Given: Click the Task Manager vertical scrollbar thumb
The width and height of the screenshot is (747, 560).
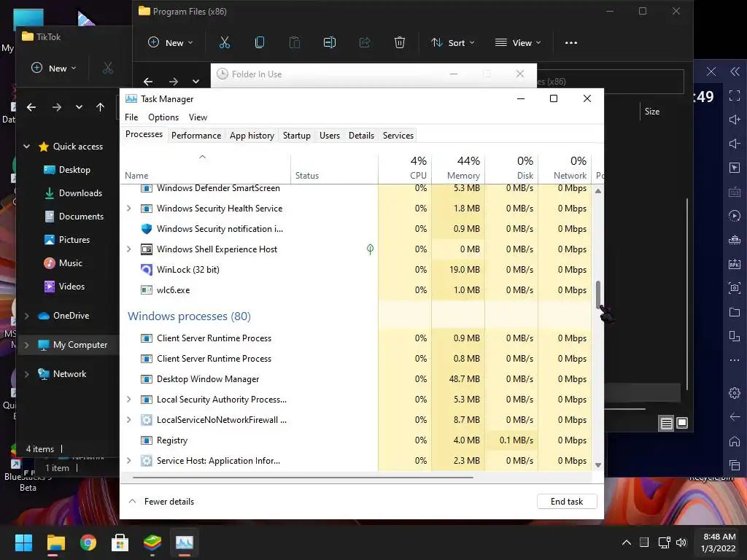Looking at the screenshot, I should (x=598, y=295).
